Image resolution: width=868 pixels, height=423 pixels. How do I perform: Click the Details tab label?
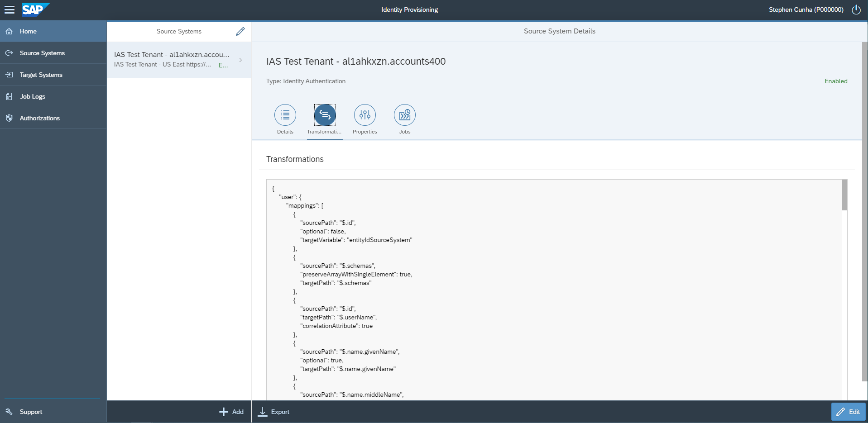coord(285,132)
